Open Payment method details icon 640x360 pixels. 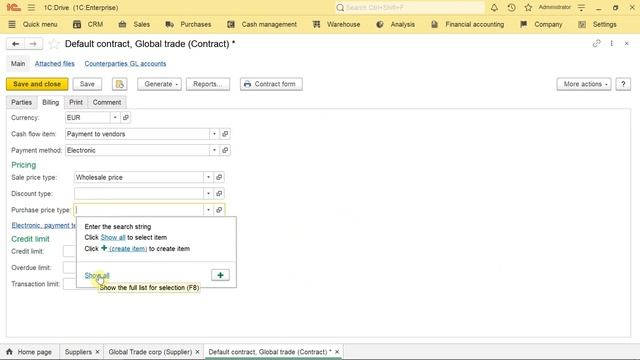pyautogui.click(x=225, y=150)
